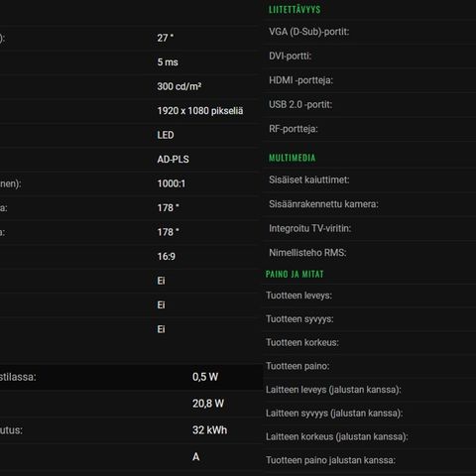Click the Tuotteen paino label
Image resolution: width=476 pixels, height=476 pixels.
point(297,366)
